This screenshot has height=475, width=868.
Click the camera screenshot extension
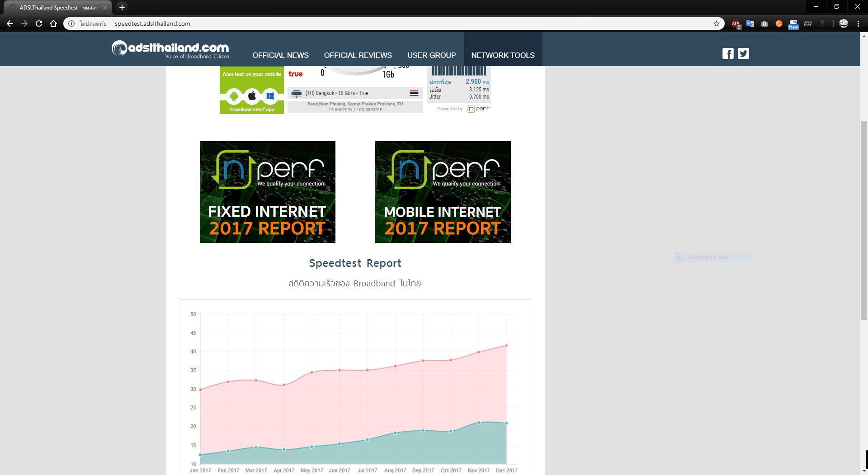tap(764, 24)
